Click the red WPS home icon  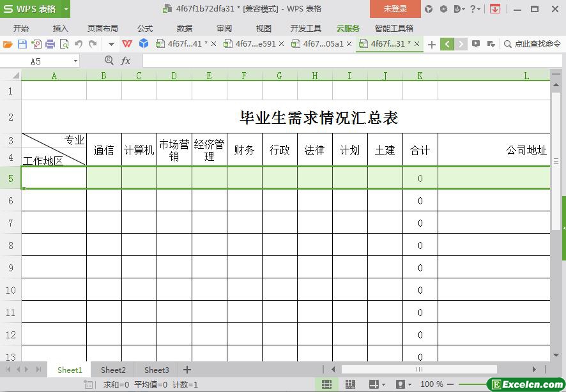[127, 44]
